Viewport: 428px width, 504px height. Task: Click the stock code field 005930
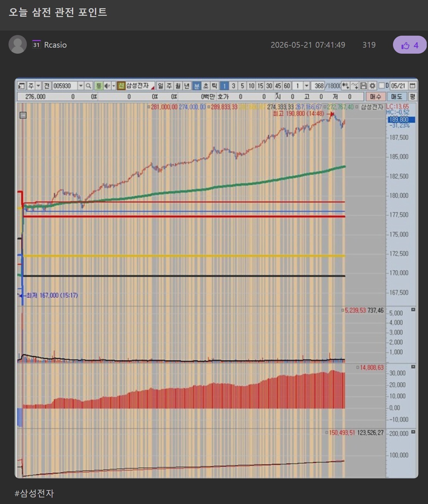(x=64, y=86)
